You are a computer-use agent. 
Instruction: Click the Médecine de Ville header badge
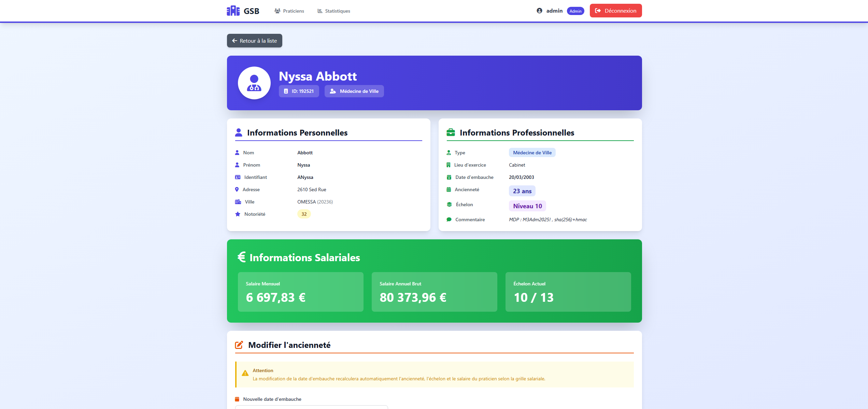coord(354,91)
